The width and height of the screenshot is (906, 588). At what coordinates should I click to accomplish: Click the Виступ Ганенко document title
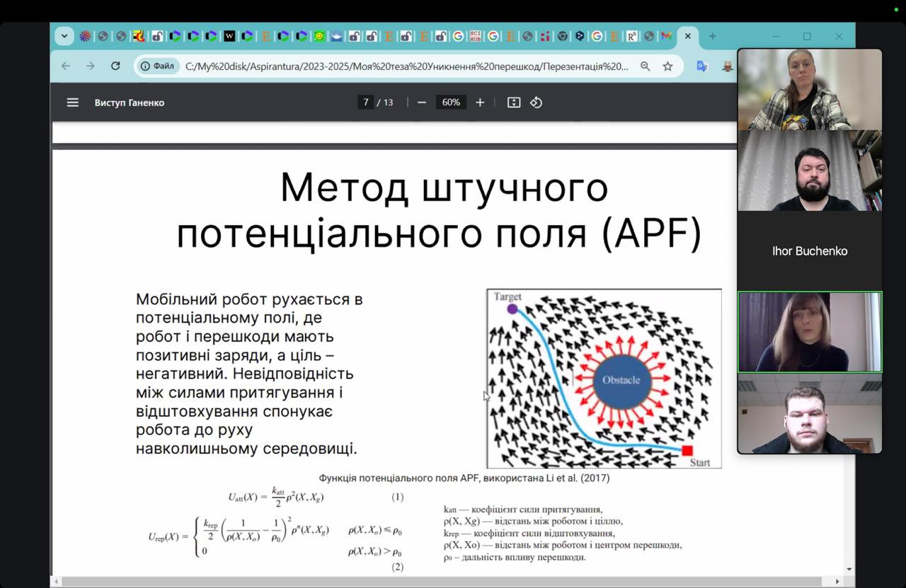[130, 103]
